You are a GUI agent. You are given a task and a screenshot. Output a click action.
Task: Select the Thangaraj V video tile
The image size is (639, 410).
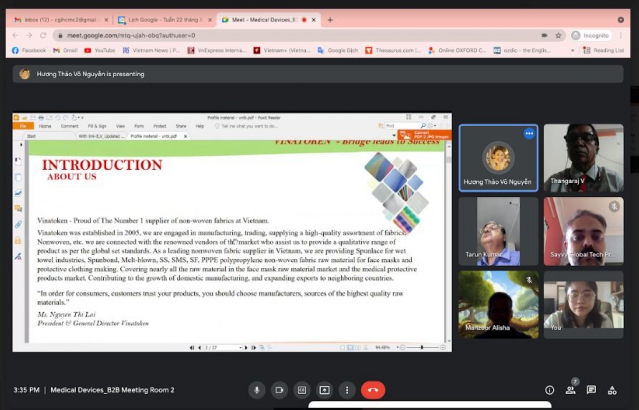584,158
